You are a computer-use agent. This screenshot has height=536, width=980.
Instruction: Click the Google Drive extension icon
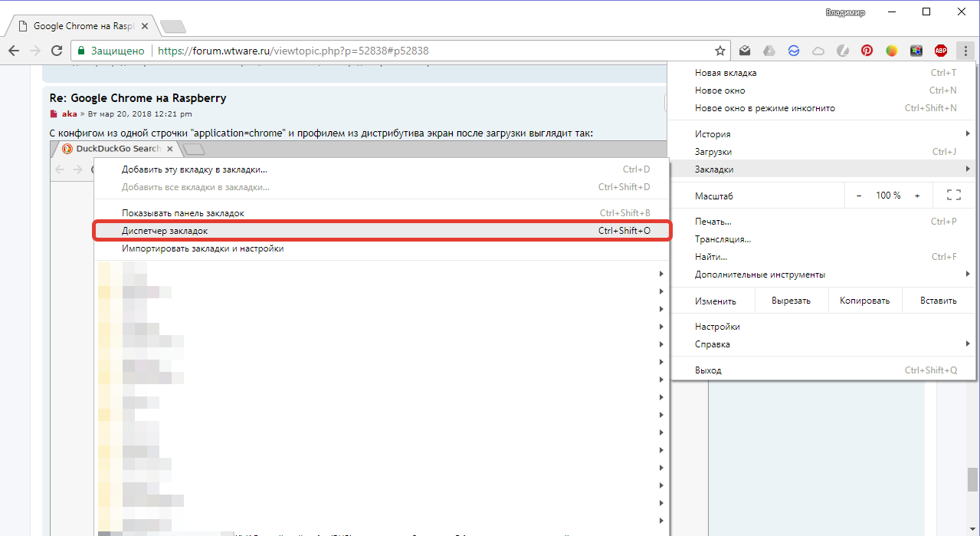[769, 51]
